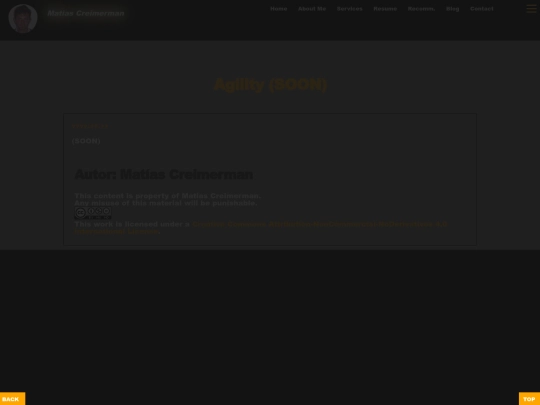The height and width of the screenshot is (405, 540).
Task: Click the profile photo avatar
Action: 23,19
